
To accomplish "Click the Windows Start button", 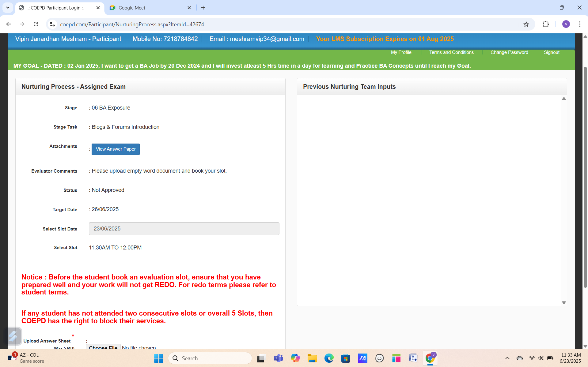I will [158, 358].
